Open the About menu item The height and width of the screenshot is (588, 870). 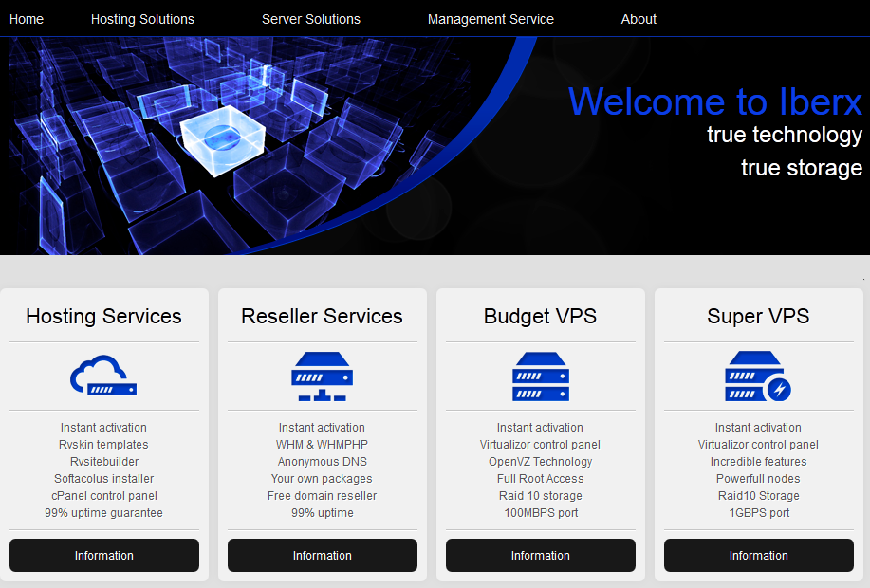point(639,19)
